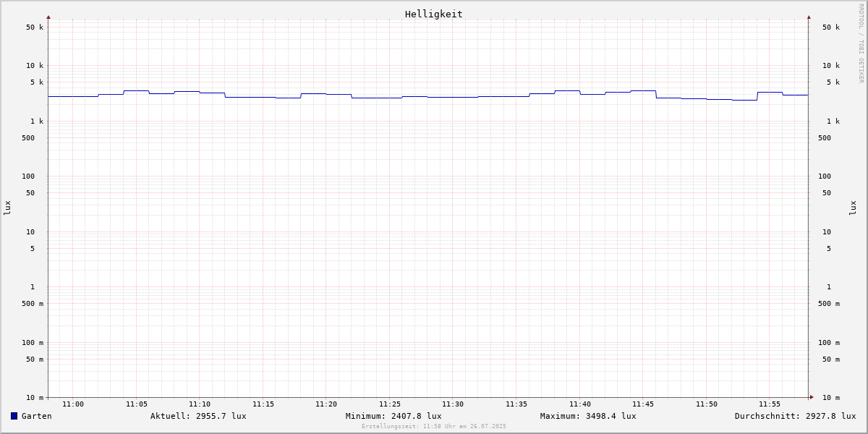Click the 11:45 time axis label
Viewport: 868px width, 434px height.
[643, 404]
